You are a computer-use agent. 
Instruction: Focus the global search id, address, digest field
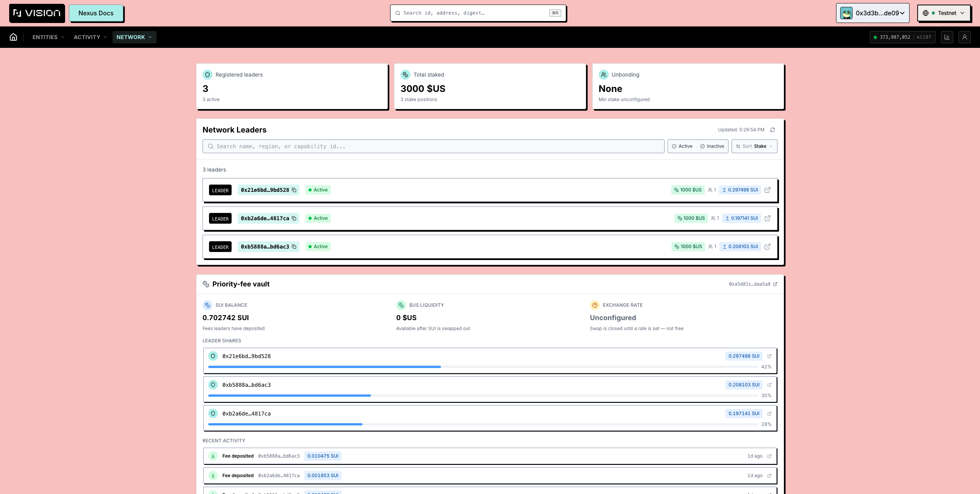coord(478,13)
